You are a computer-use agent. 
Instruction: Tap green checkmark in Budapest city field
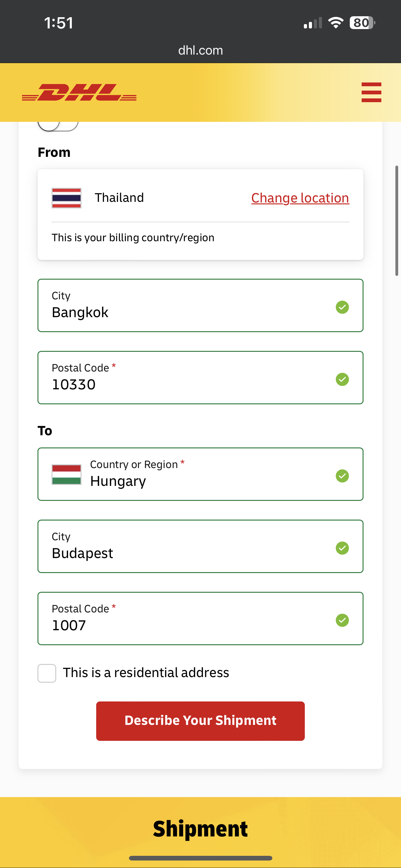point(342,548)
